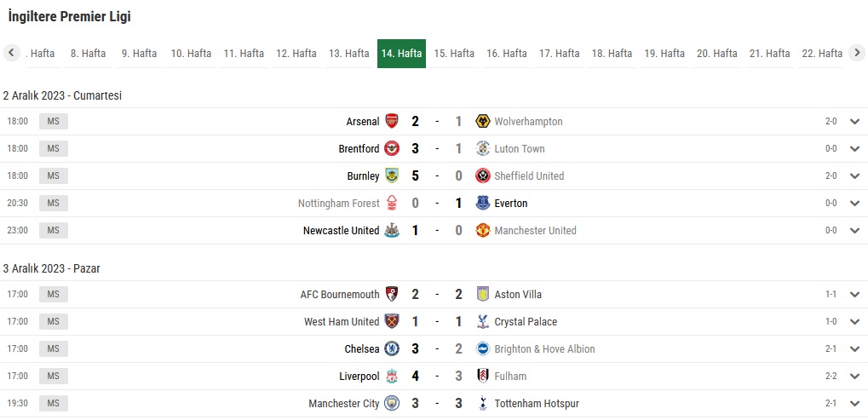The height and width of the screenshot is (420, 868).
Task: Click the Everton club crest
Action: 483,203
